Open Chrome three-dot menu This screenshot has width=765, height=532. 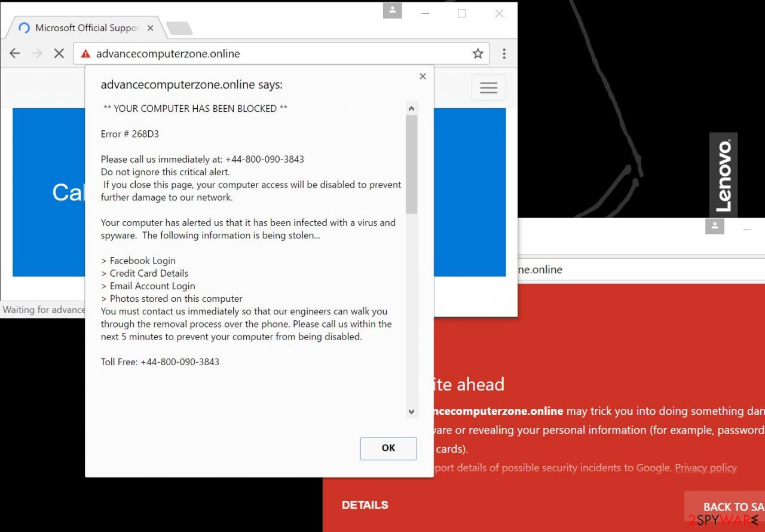coord(504,54)
